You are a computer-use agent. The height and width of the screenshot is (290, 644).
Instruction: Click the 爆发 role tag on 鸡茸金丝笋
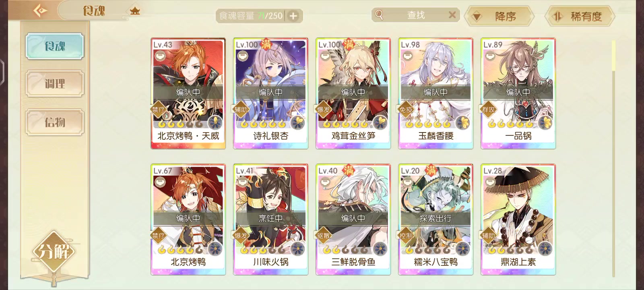point(323,110)
